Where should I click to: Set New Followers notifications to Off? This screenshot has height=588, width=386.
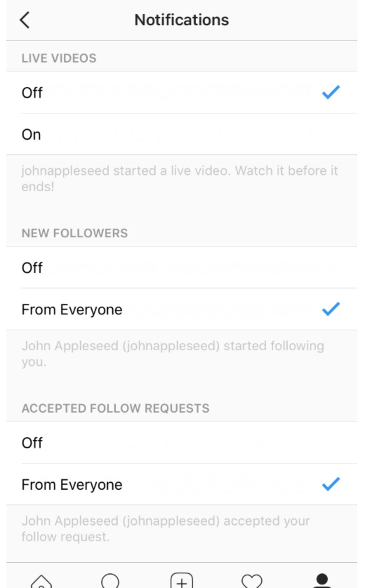tap(32, 268)
